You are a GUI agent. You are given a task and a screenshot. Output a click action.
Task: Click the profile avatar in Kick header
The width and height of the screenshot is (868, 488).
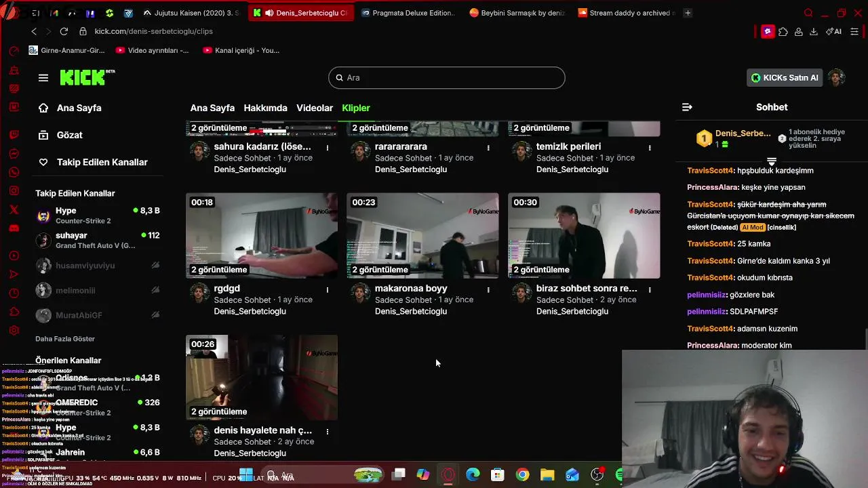(x=837, y=77)
